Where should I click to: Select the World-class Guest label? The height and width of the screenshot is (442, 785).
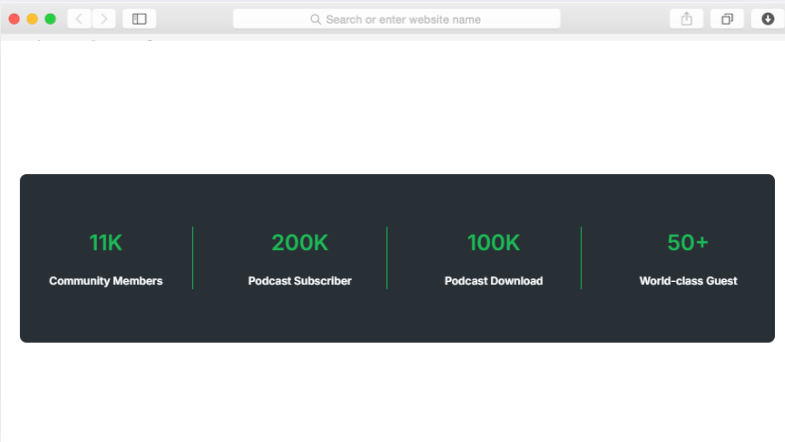pos(688,281)
